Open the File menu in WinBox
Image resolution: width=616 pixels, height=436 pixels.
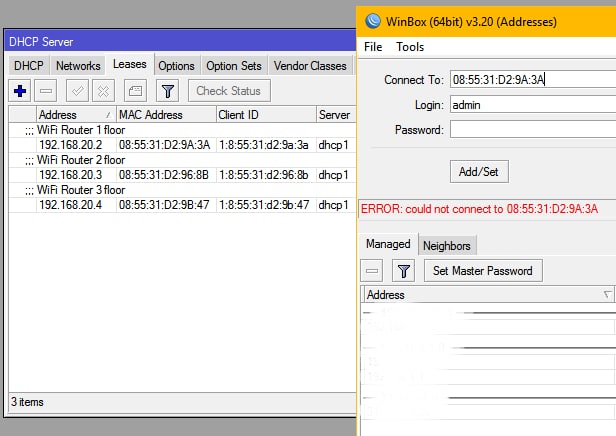coord(373,47)
